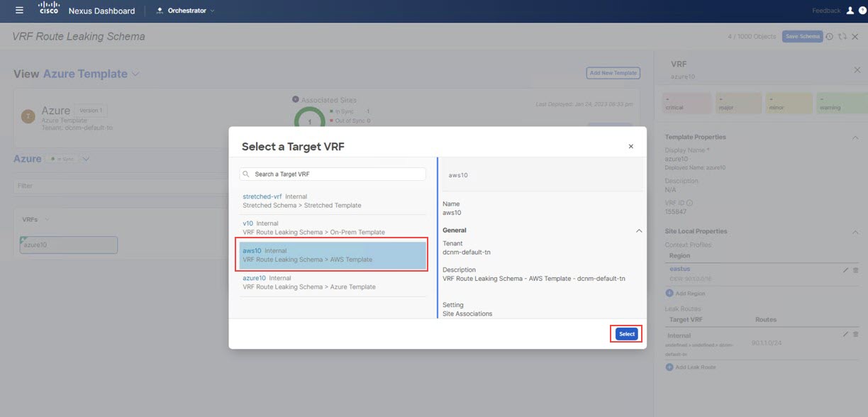Click the Feedback link
The image size is (868, 417).
pos(826,11)
